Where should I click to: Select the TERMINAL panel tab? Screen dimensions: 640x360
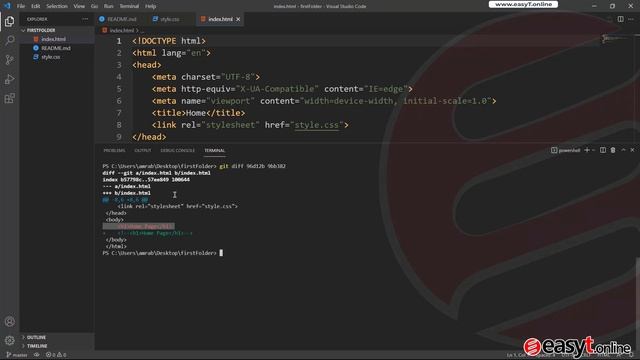[x=215, y=151]
